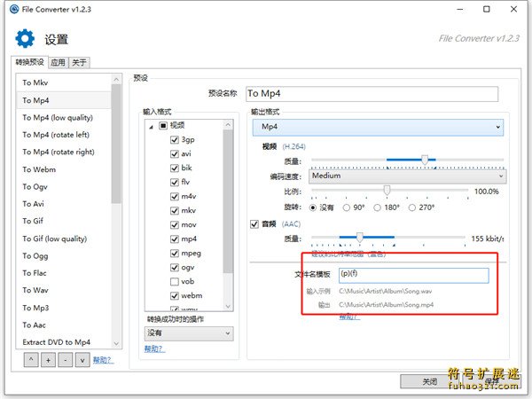
Task: Open 帮助 link under filename template
Action: pos(349,317)
